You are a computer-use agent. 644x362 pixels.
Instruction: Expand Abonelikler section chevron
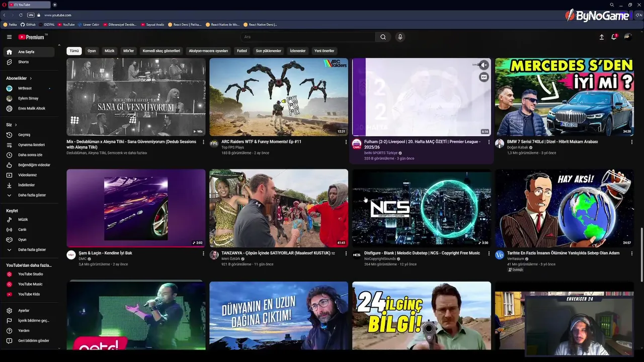coord(31,78)
